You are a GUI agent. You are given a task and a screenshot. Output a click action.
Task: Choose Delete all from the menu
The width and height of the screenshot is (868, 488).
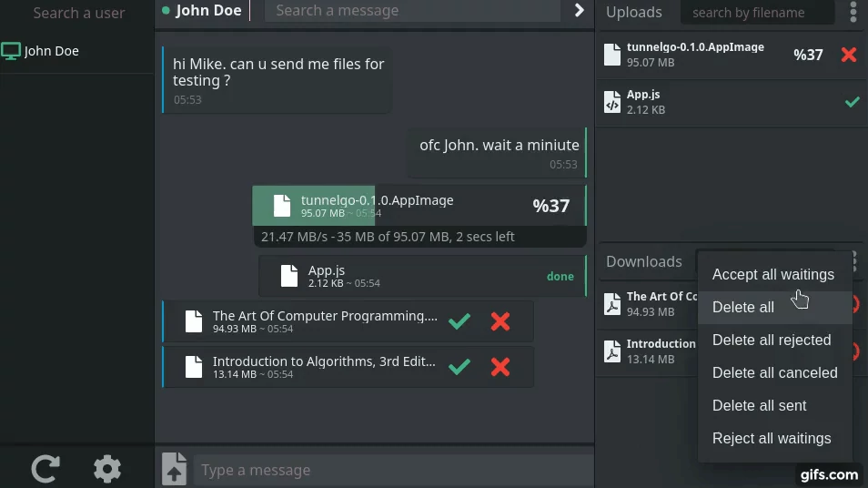pos(774,308)
